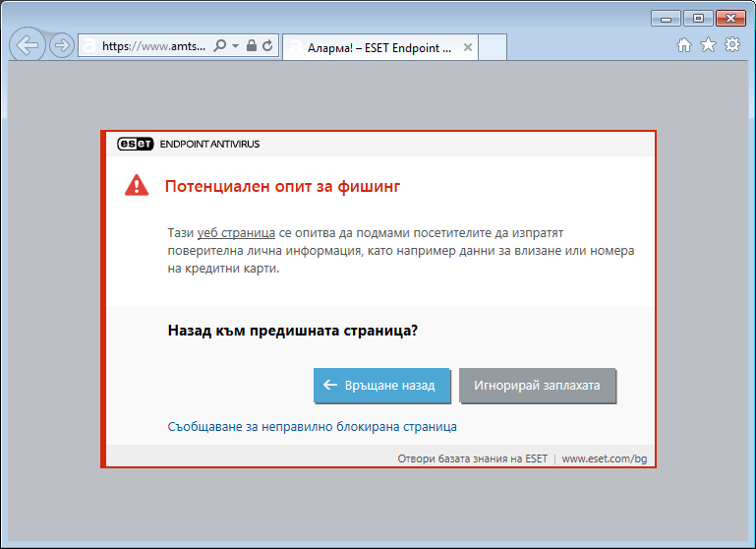
Task: Click the 'ENDPOINT ANTIVIRUS' header text
Action: [209, 144]
